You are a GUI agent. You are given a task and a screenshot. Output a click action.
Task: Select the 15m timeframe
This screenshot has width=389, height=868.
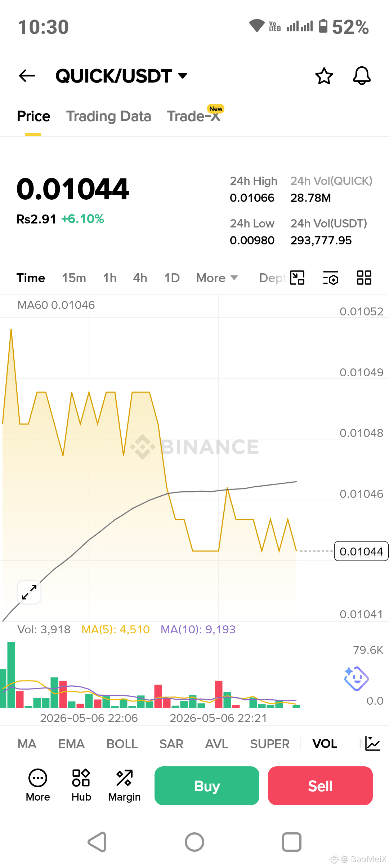coord(74,278)
